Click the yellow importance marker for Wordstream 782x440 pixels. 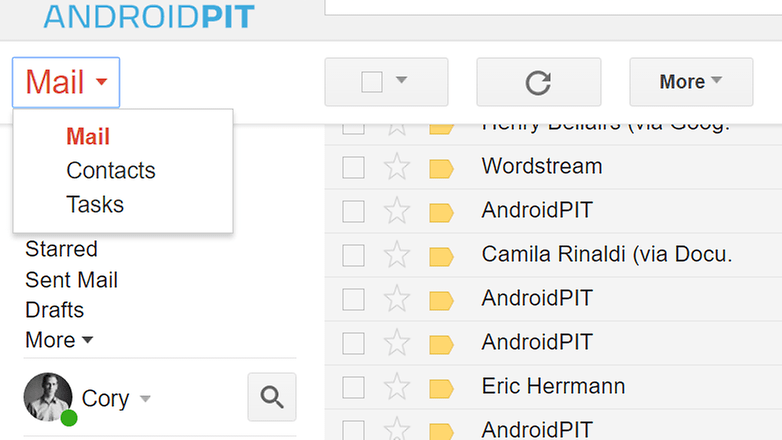441,169
